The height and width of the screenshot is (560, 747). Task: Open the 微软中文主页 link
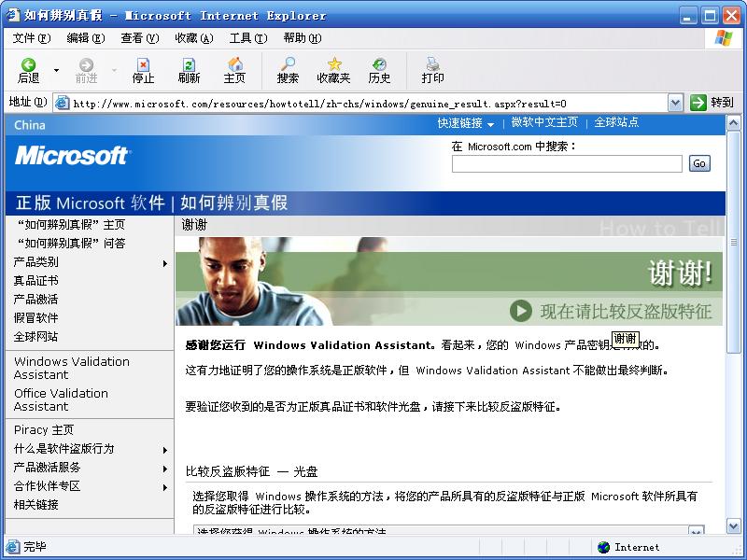[x=544, y=122]
